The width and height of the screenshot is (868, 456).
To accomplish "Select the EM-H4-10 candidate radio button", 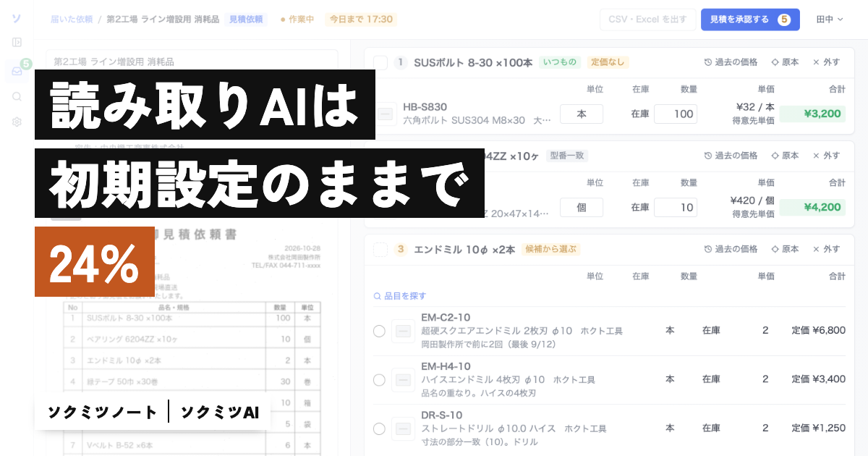I will [379, 379].
